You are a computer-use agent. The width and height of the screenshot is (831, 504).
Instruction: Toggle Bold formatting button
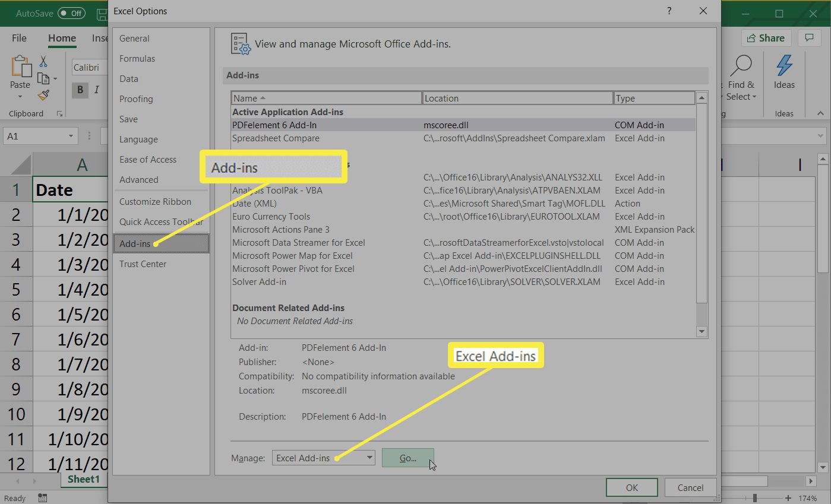point(80,90)
